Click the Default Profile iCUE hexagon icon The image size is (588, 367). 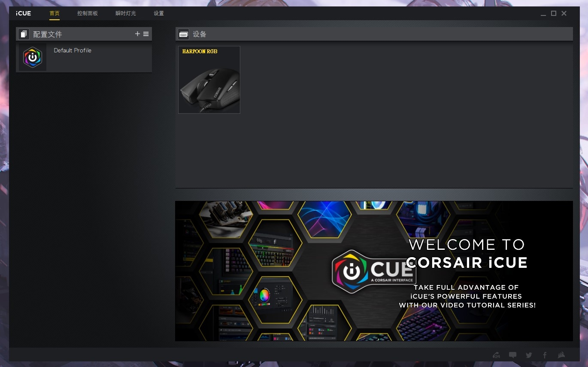[x=33, y=57]
